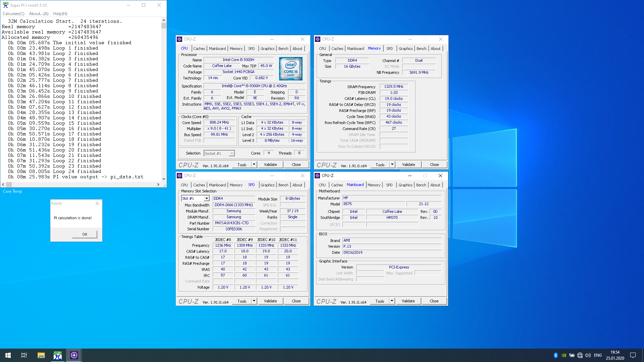Open the Help menu in Super PI

pos(60,14)
